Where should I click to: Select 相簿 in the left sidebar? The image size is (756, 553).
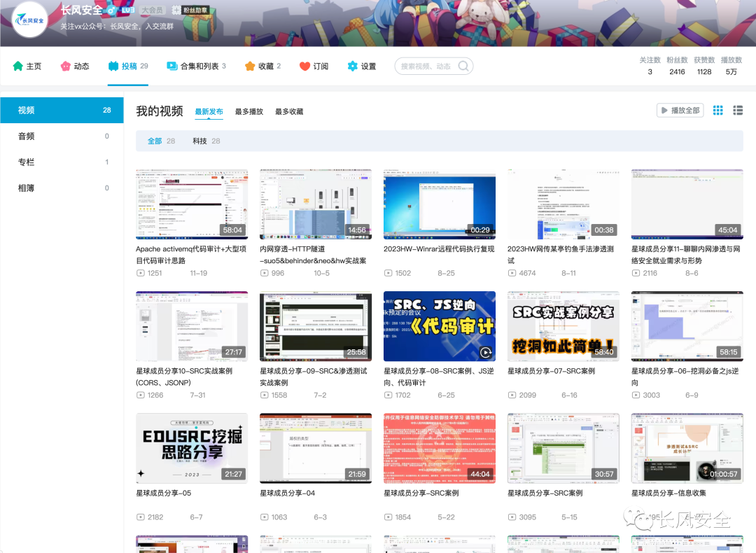62,188
